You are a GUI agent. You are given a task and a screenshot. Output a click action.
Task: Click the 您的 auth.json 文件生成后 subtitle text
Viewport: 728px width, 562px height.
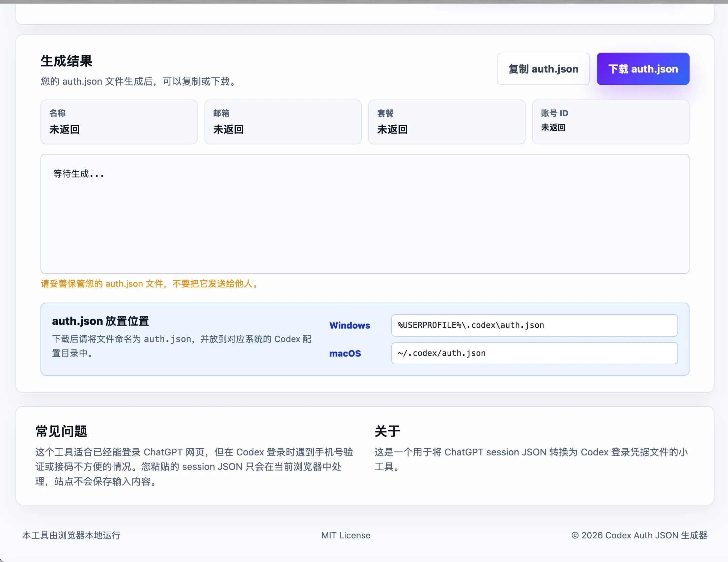[x=139, y=81]
